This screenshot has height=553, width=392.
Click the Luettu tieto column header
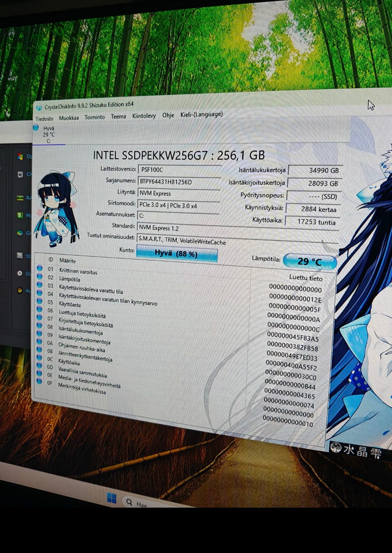[x=306, y=278]
